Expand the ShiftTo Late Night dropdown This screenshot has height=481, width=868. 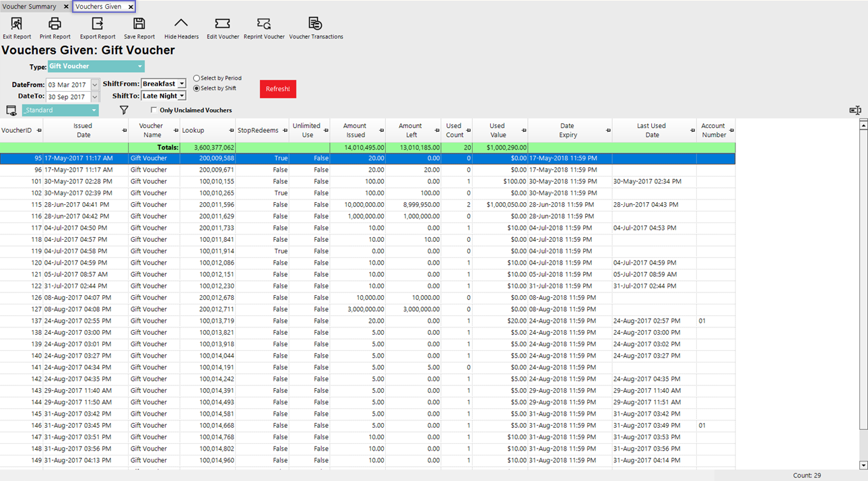(x=182, y=96)
